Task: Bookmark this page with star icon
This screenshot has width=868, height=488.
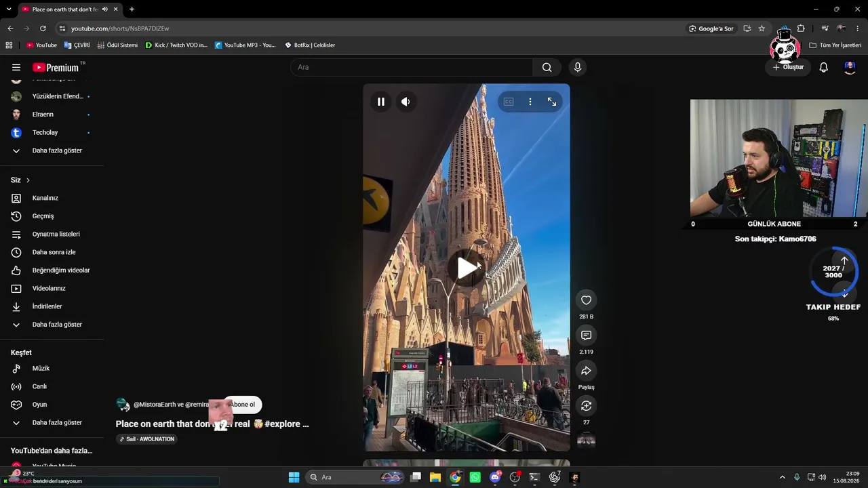Action: pyautogui.click(x=762, y=28)
